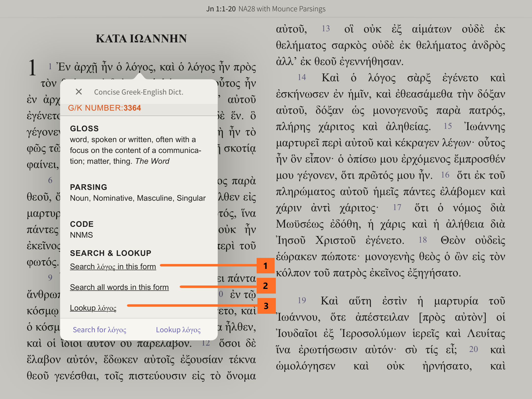Tap the code value NNMS

pos(81,235)
